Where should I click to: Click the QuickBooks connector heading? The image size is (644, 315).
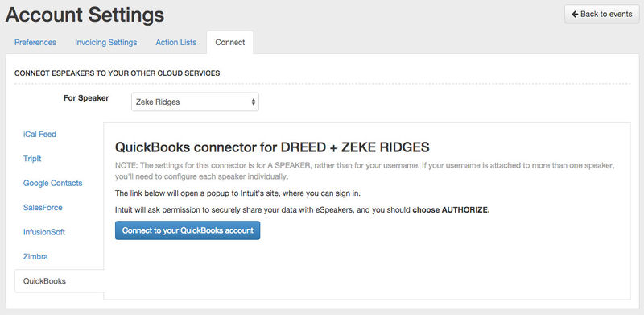[x=272, y=147]
